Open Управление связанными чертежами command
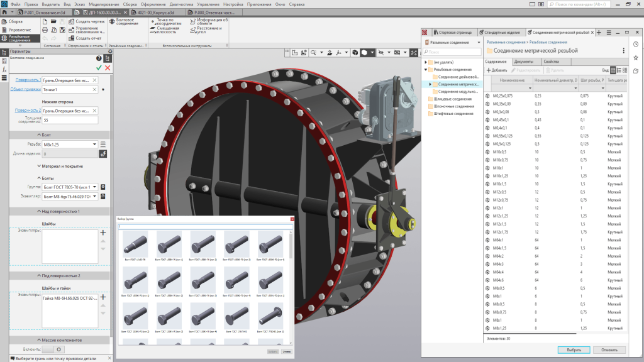644x362 pixels. [87, 30]
